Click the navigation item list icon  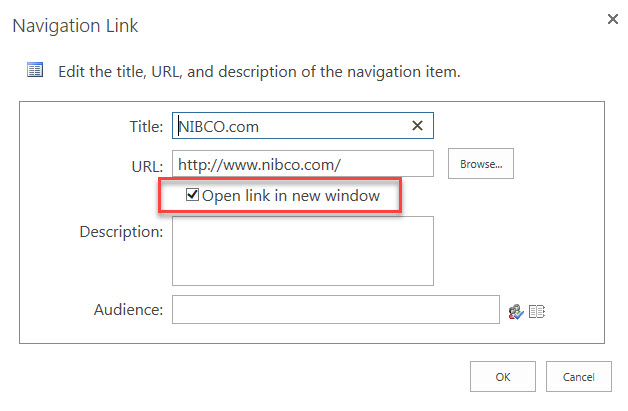tap(35, 70)
